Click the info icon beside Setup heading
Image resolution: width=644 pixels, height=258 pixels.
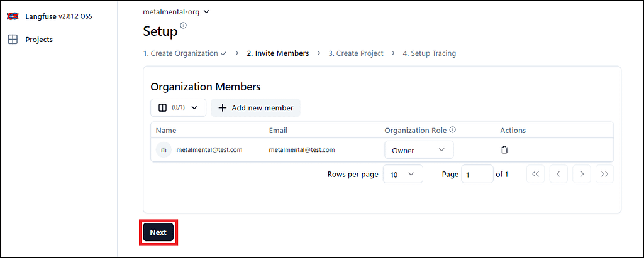click(184, 26)
